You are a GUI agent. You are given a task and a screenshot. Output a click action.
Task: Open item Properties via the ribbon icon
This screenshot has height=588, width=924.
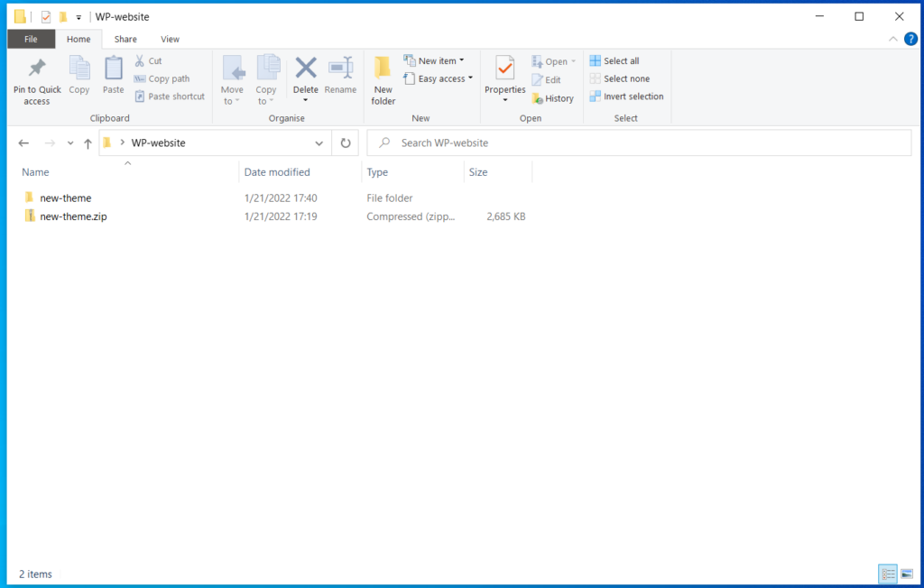504,78
